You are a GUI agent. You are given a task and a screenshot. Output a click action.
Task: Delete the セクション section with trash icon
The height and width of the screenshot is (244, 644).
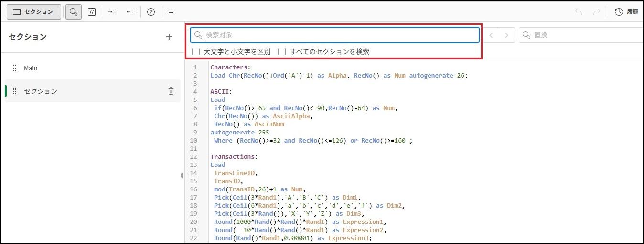[x=171, y=91]
